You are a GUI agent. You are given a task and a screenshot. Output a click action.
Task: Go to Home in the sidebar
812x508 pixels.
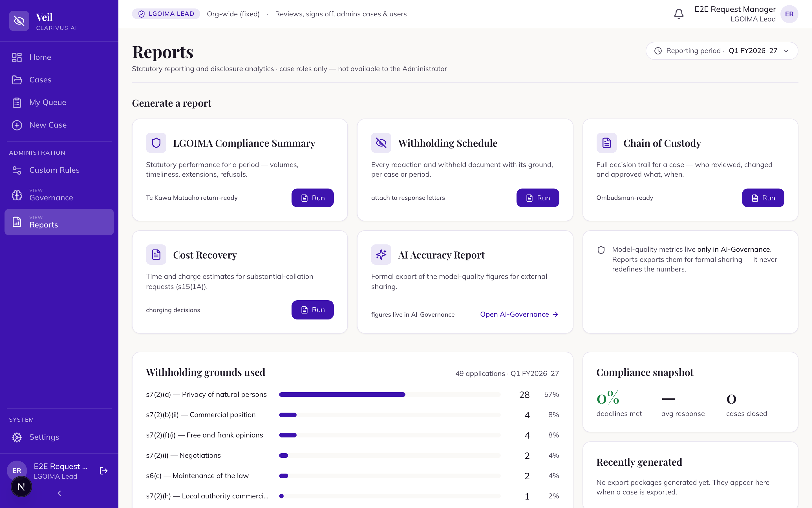[59, 58]
